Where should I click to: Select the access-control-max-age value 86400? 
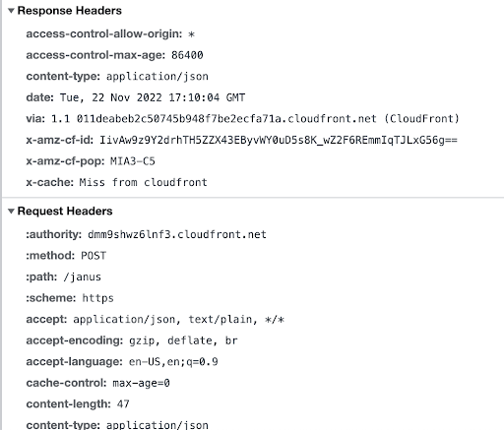(187, 55)
